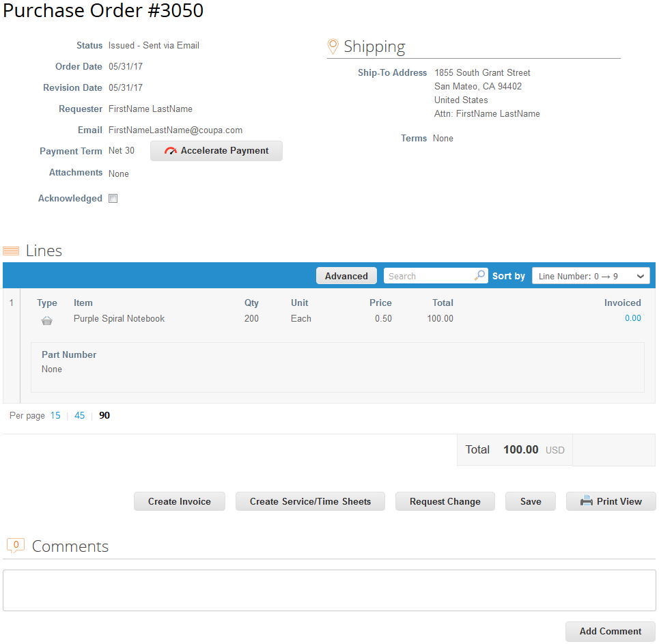Image resolution: width=659 pixels, height=644 pixels.
Task: Click the Comments speech bubble icon
Action: pyautogui.click(x=16, y=546)
